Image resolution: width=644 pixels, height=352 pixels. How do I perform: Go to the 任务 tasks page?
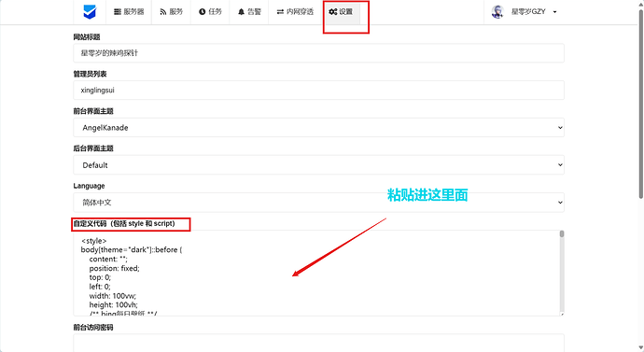(x=210, y=12)
